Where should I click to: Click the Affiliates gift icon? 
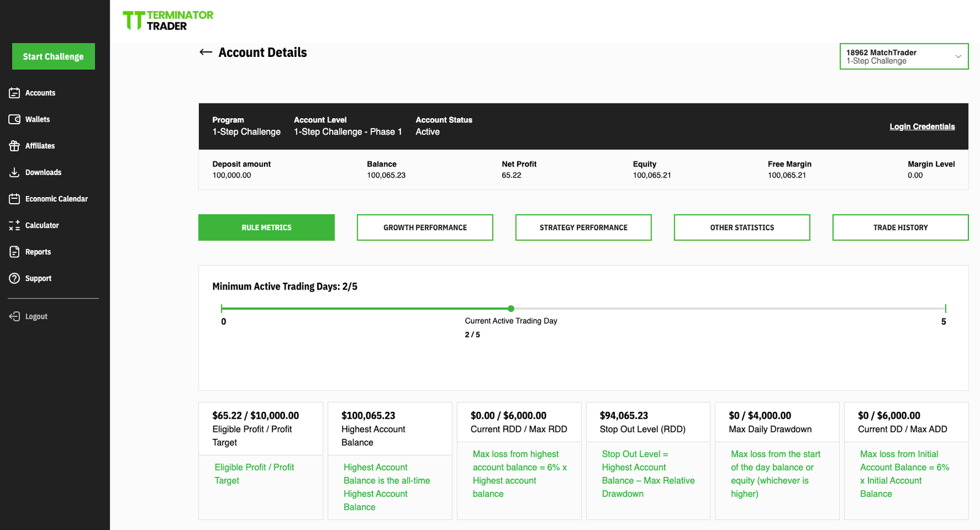coord(15,146)
